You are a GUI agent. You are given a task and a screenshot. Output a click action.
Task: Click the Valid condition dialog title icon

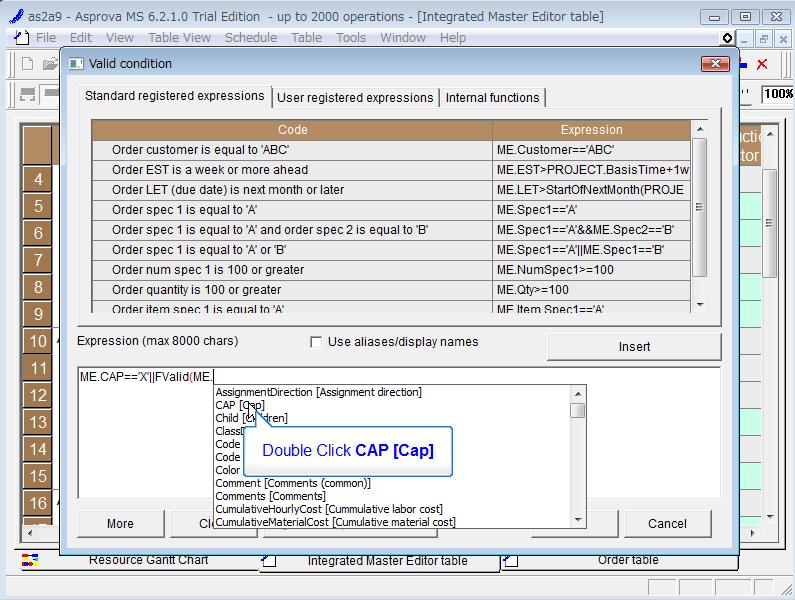(x=76, y=63)
